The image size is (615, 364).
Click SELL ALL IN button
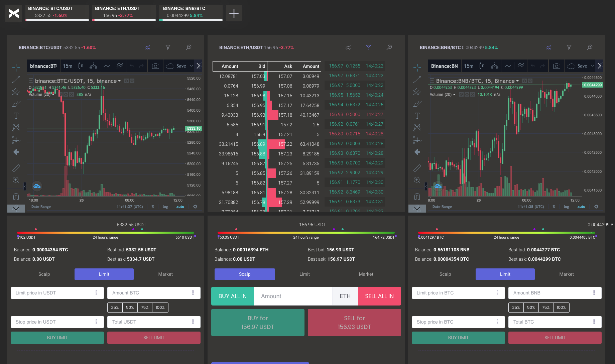tap(379, 296)
